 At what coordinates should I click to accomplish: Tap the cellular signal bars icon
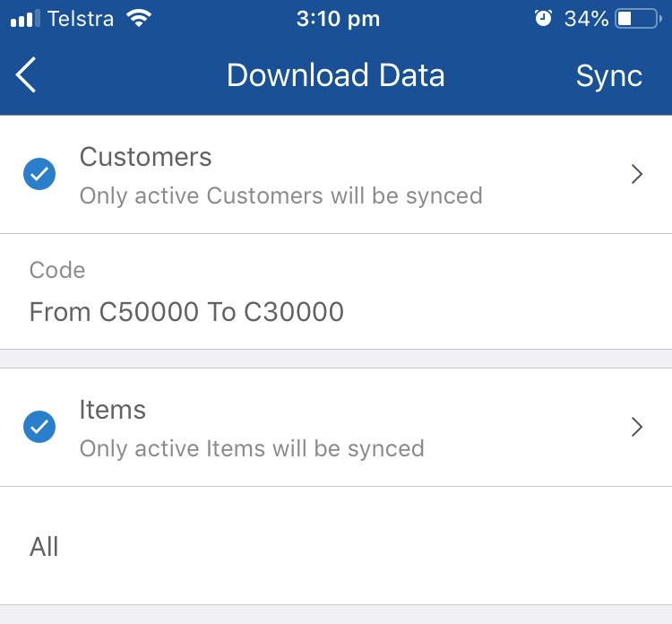[x=25, y=19]
